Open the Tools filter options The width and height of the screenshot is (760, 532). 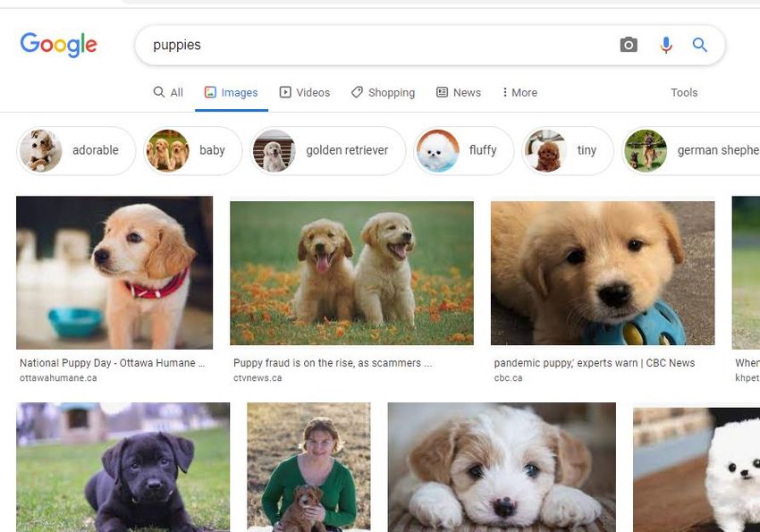684,93
